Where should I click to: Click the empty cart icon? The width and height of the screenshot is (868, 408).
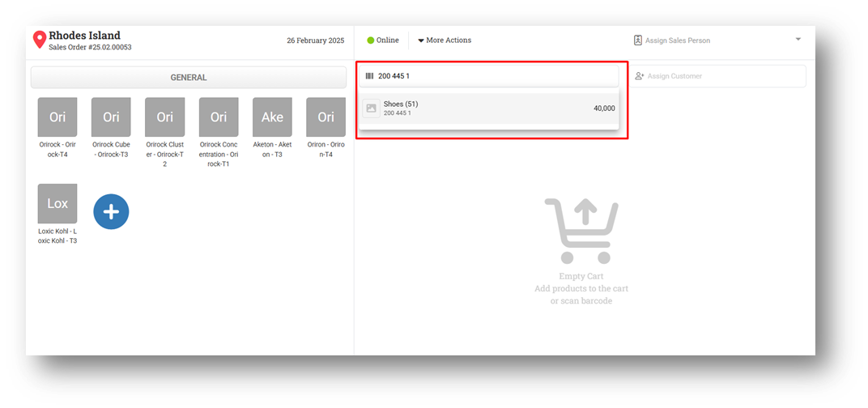[581, 230]
